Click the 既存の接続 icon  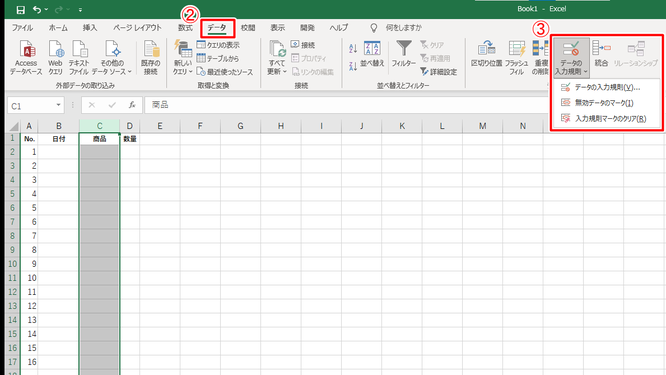click(x=151, y=58)
